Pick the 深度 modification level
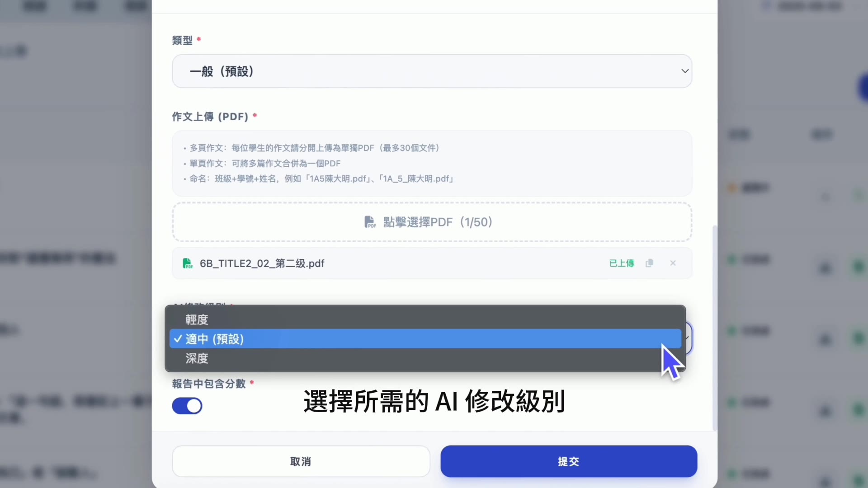The height and width of the screenshot is (488, 868). (197, 358)
